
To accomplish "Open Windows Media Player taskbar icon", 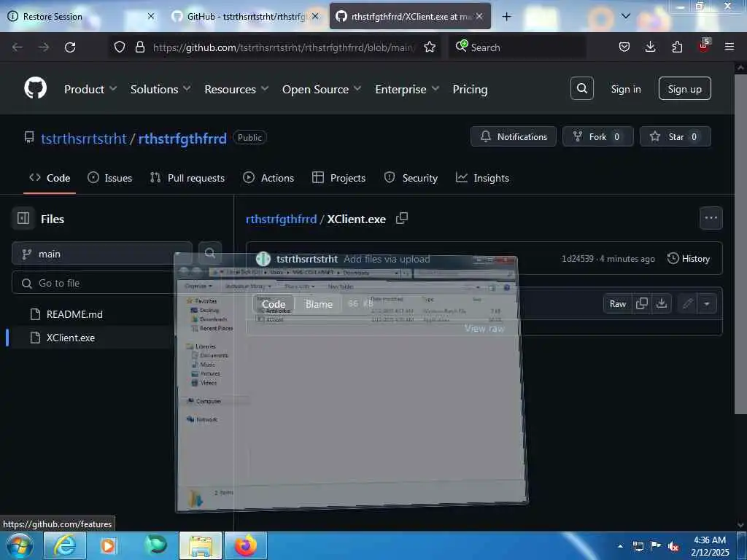I will tap(109, 545).
